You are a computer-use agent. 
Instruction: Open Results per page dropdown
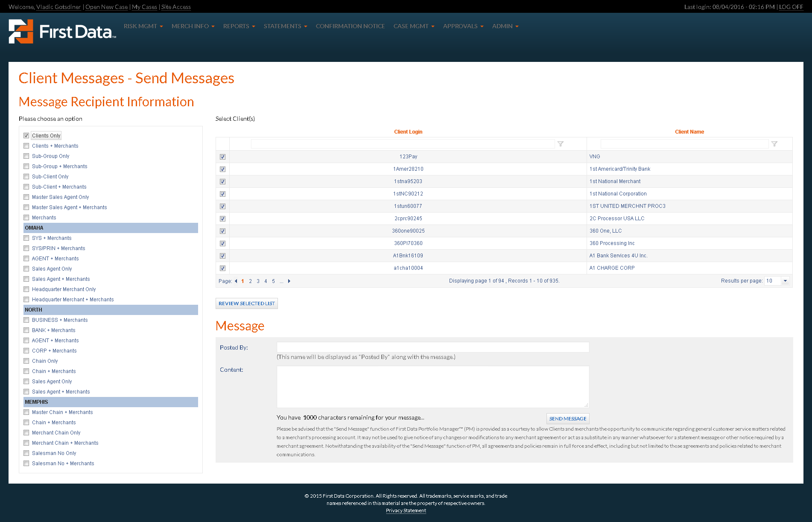(x=785, y=281)
